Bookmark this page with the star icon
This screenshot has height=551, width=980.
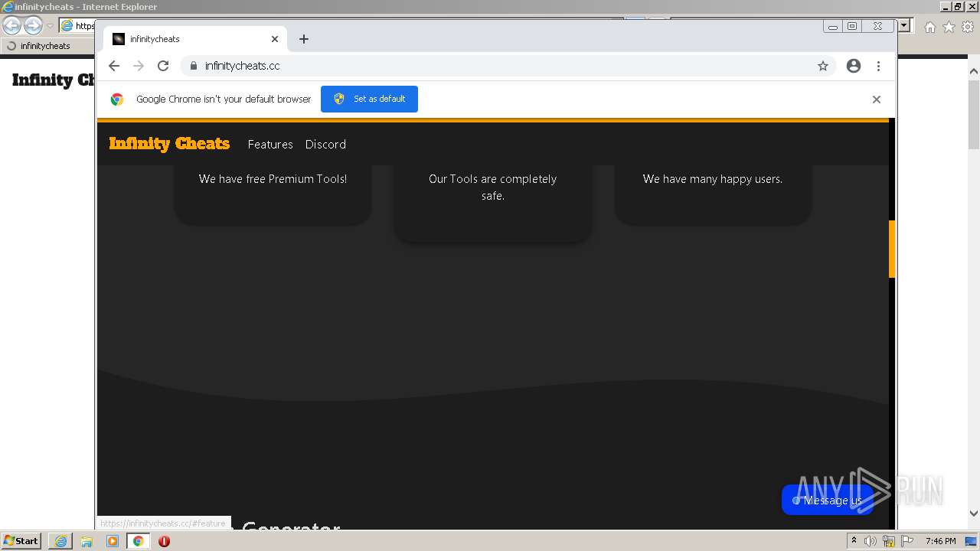click(823, 66)
